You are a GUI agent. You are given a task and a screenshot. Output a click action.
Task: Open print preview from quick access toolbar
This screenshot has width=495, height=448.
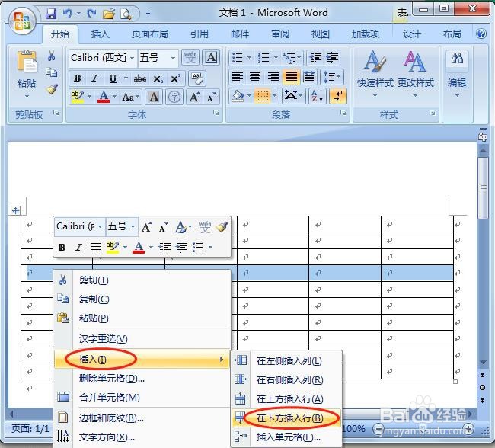point(126,14)
